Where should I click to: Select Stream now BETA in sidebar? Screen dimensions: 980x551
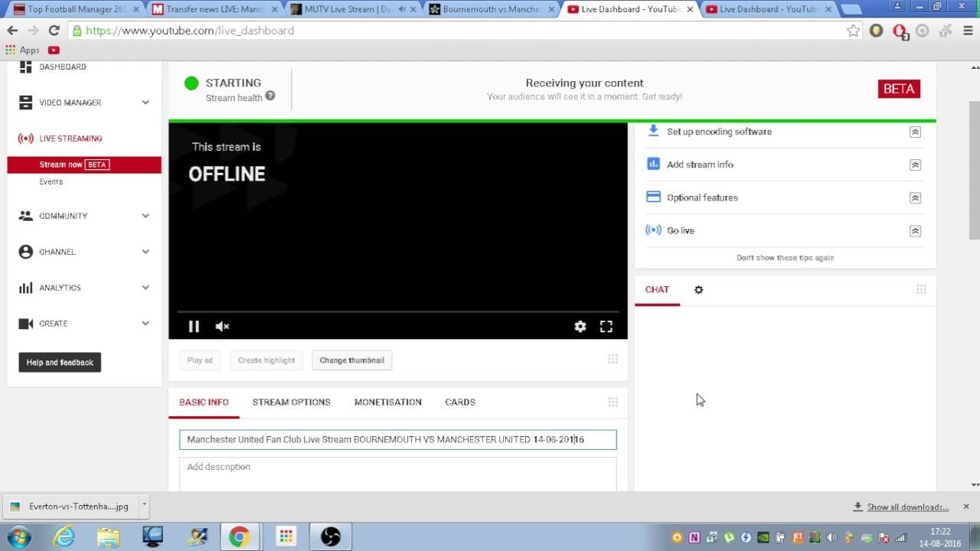[x=84, y=165]
